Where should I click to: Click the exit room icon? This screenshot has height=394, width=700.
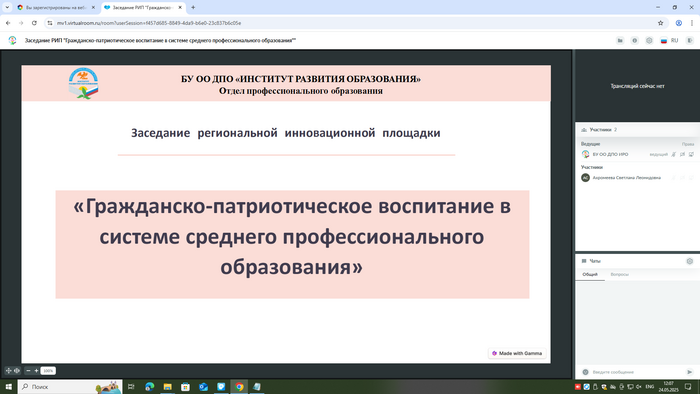690,41
